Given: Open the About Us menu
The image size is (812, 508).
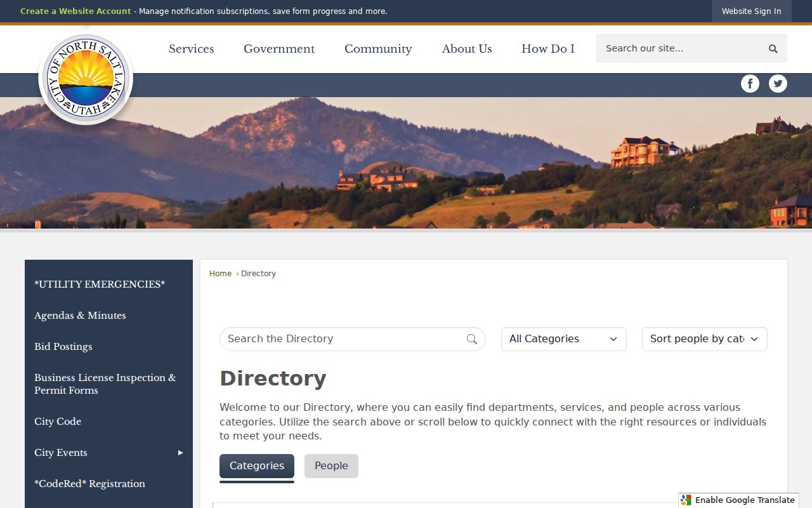Looking at the screenshot, I should pos(467,49).
